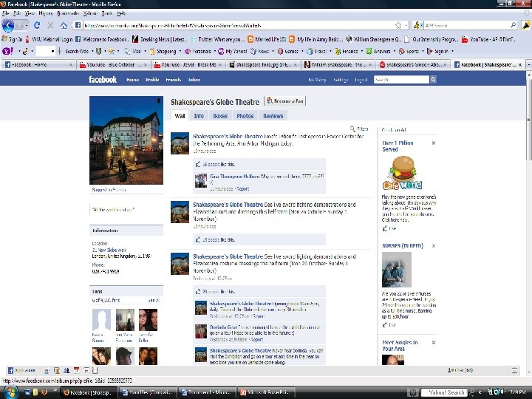Viewport: 532px width, 399px height.
Task: Click the search magnifier in browser search box
Action: coord(514,25)
